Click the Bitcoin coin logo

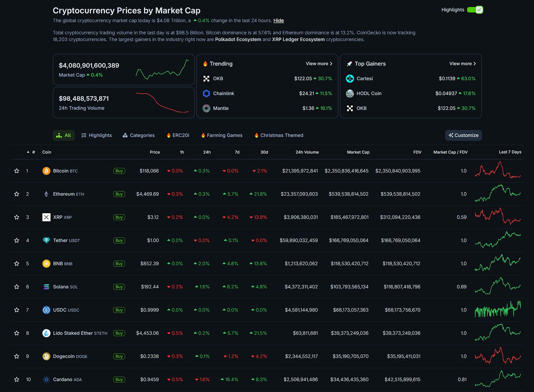(x=46, y=171)
